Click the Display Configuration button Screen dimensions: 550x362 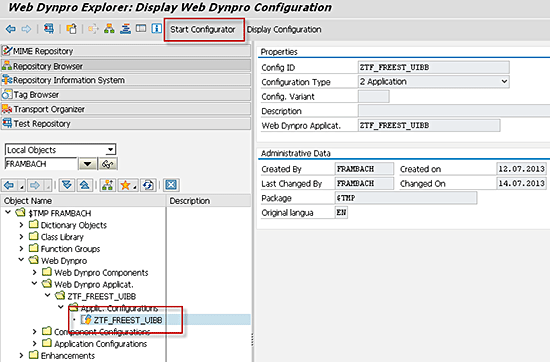(284, 29)
